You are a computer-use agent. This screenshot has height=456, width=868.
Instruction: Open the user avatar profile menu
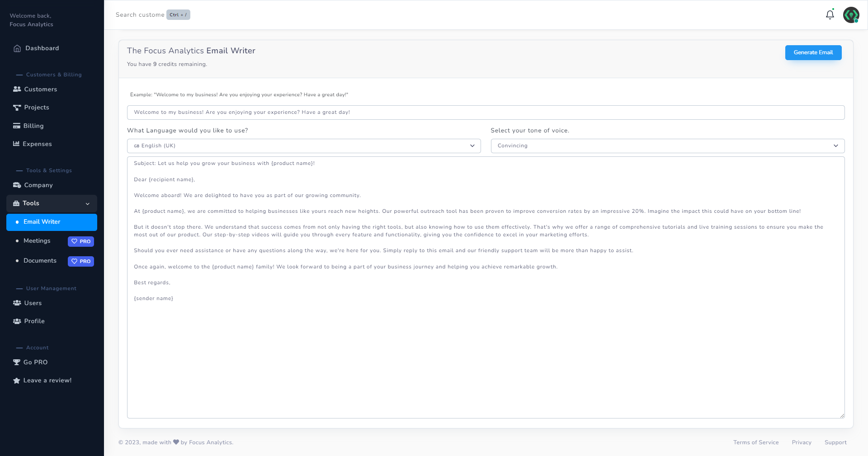(x=851, y=15)
